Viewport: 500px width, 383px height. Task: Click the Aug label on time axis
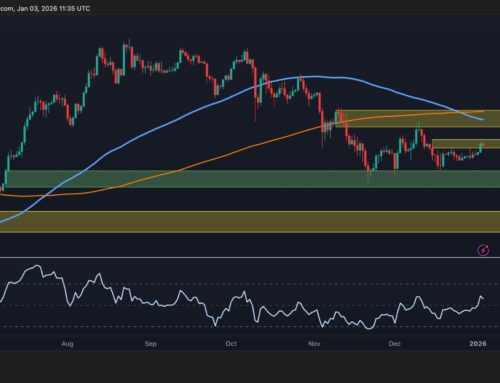pos(67,343)
